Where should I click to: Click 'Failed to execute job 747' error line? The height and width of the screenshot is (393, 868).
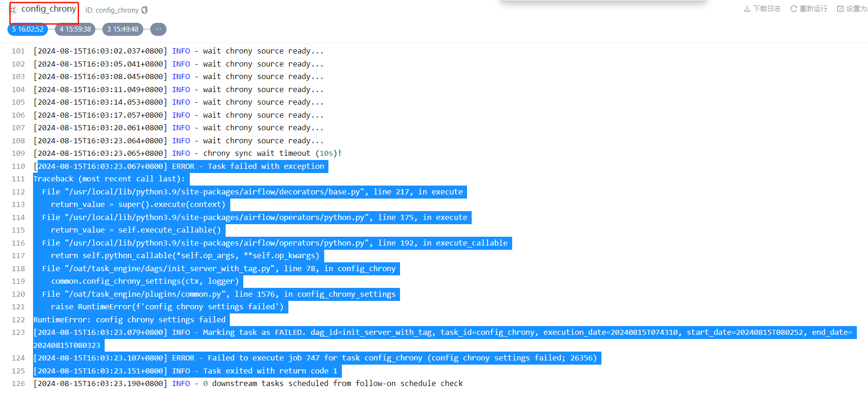tap(315, 358)
